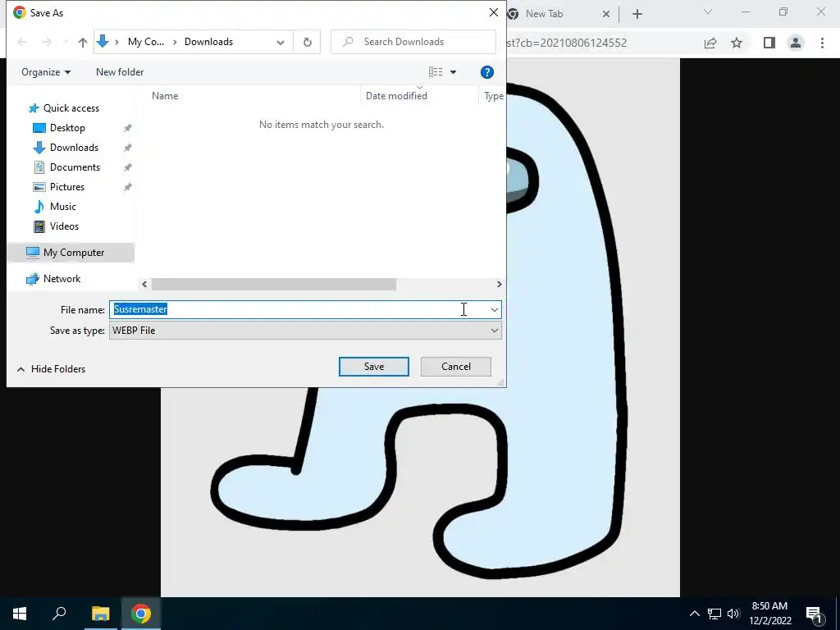Image resolution: width=840 pixels, height=630 pixels.
Task: Go up one folder level arrow
Action: tap(83, 42)
